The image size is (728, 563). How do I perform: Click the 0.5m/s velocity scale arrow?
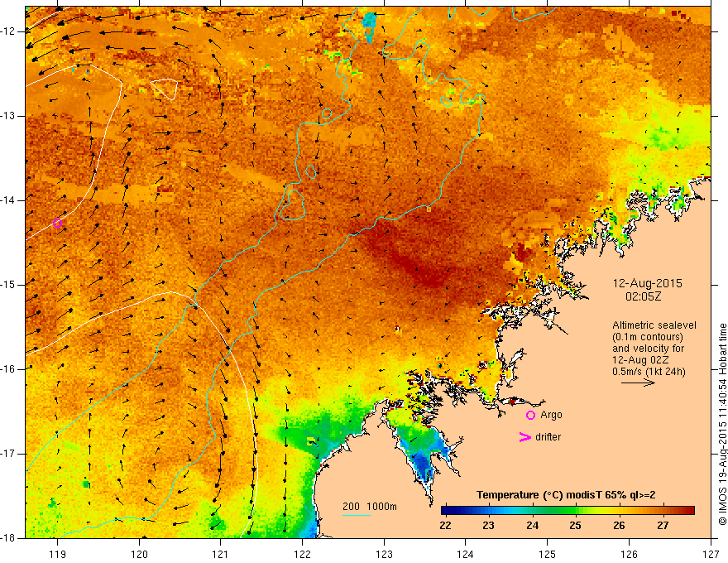(638, 383)
